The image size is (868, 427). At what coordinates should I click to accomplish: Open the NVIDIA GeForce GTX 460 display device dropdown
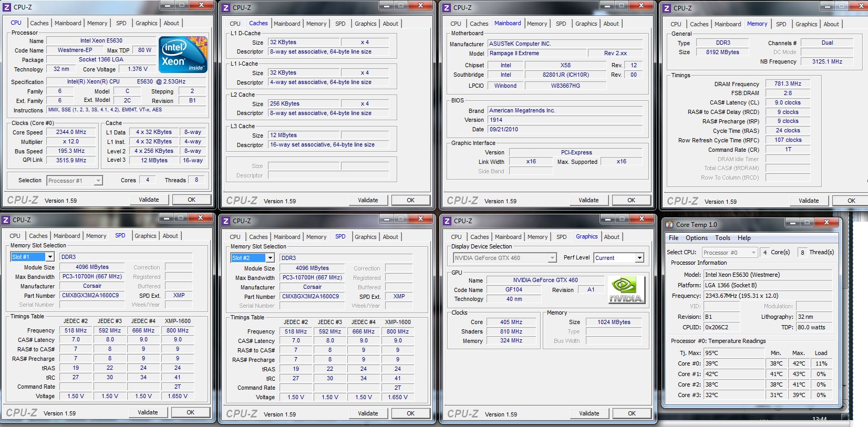(552, 258)
